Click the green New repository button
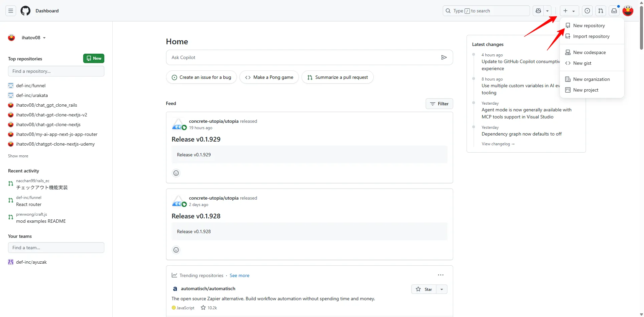The height and width of the screenshot is (317, 644). pos(94,58)
